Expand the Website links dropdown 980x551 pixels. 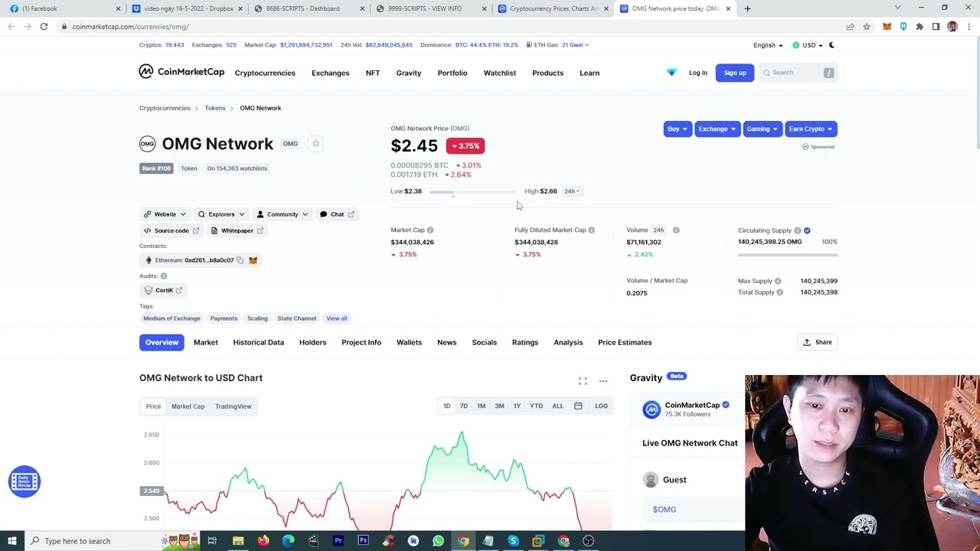pos(165,214)
